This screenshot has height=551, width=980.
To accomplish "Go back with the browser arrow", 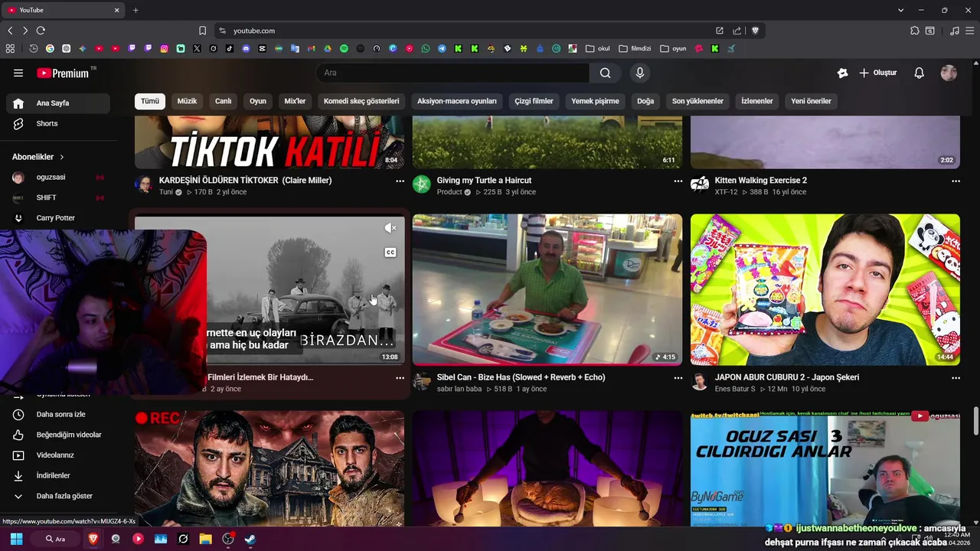I will click(x=10, y=31).
